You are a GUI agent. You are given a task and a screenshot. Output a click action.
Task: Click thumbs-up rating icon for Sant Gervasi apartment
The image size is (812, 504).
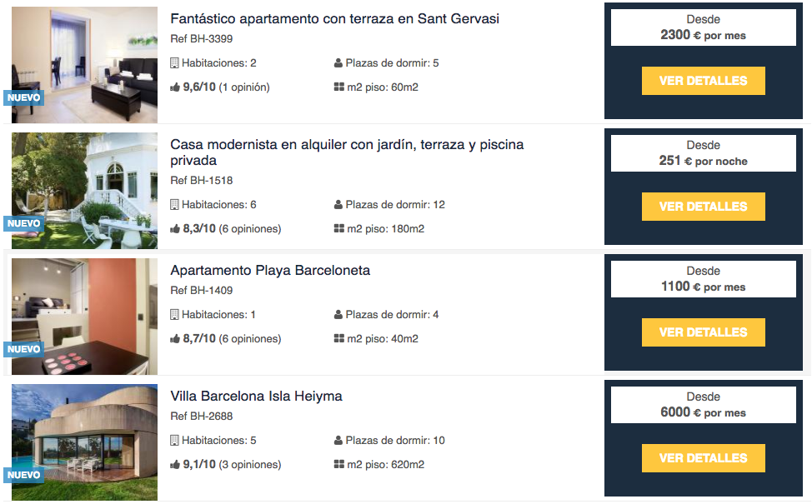[x=175, y=87]
